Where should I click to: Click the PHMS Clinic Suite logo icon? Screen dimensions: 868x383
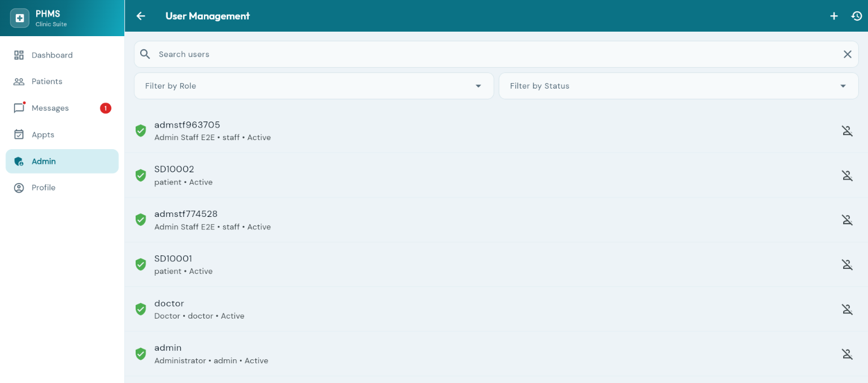tap(20, 18)
